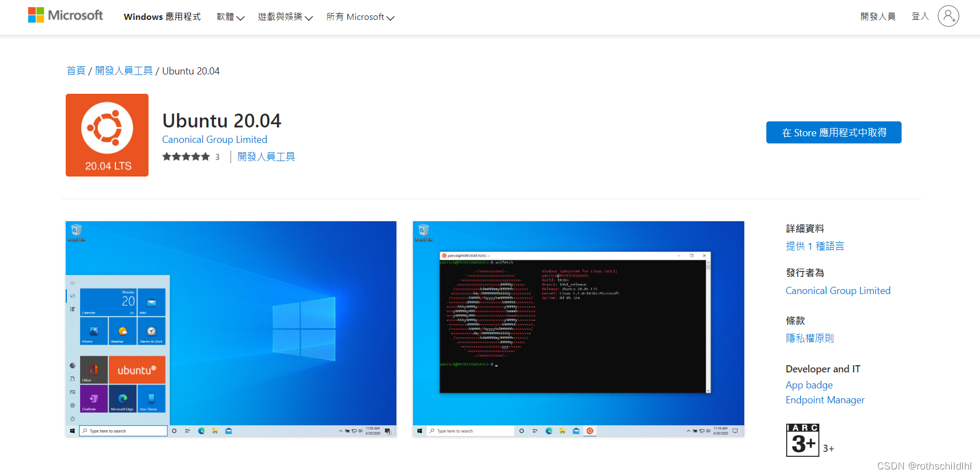Screen dimensions: 980x475
Task: Click the Ubuntu 20.04 LTS app icon
Action: [x=107, y=135]
